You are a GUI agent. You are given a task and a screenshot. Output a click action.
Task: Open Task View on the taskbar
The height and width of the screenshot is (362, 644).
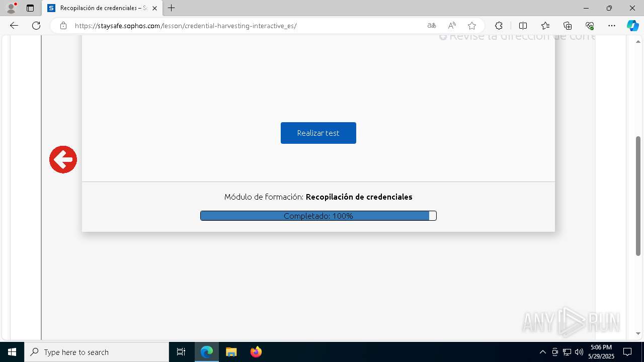pos(181,352)
